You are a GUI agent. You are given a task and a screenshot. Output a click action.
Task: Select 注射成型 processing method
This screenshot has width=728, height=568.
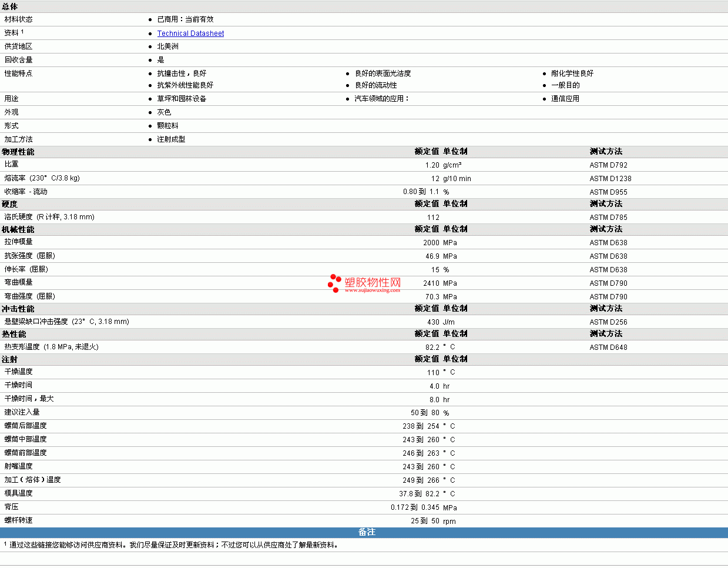click(171, 139)
